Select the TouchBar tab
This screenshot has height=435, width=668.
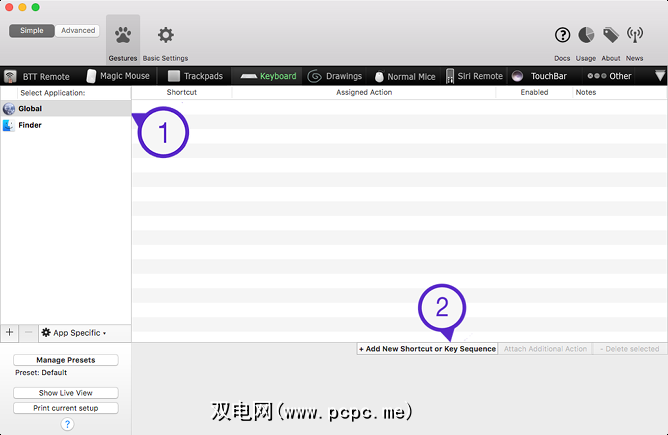539,76
